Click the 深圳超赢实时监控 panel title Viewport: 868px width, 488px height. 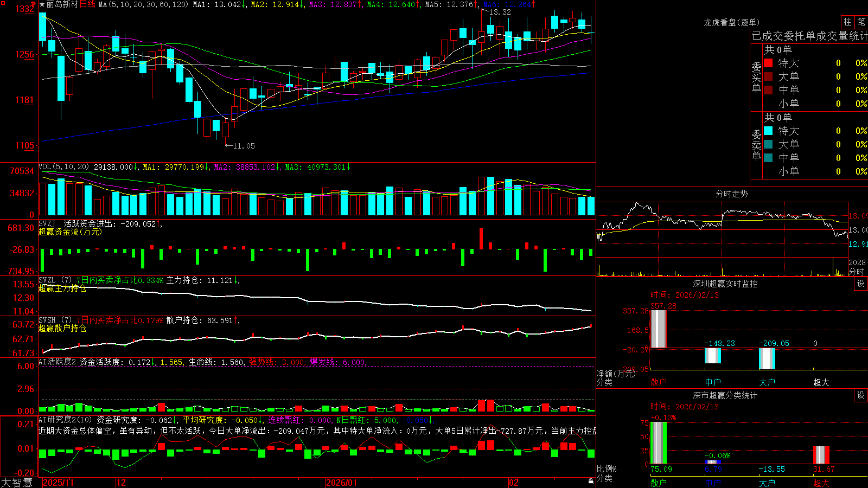coord(725,284)
